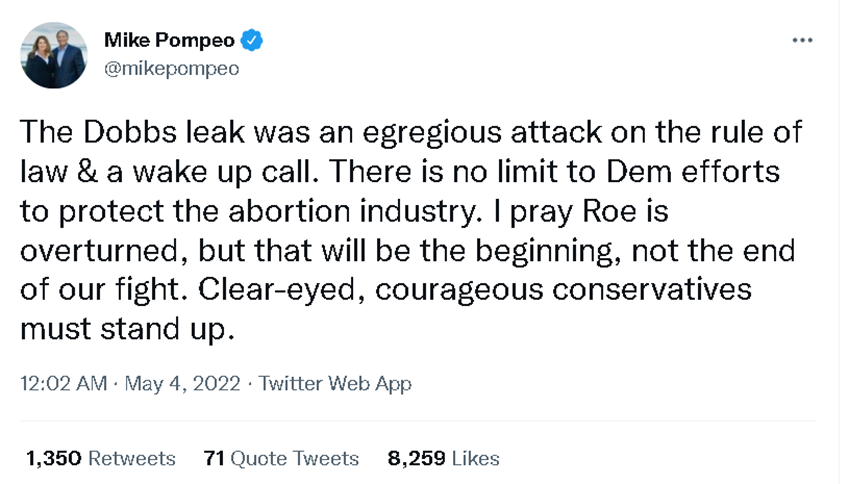The image size is (849, 484).
Task: Open Mike Pompeo's profile avatar photo
Action: pyautogui.click(x=53, y=56)
